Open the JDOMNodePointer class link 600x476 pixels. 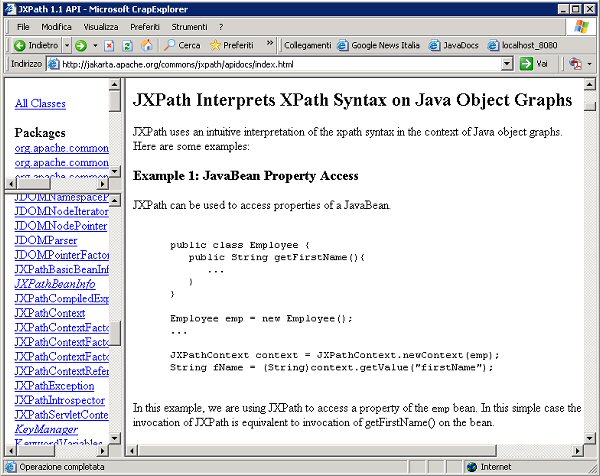point(61,226)
